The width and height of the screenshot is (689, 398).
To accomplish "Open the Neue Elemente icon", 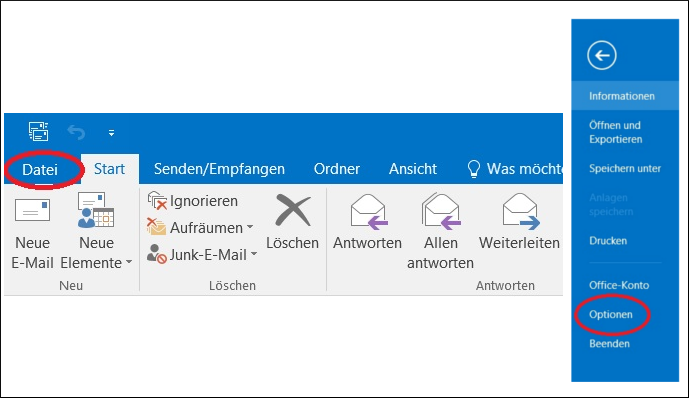I will click(x=96, y=210).
